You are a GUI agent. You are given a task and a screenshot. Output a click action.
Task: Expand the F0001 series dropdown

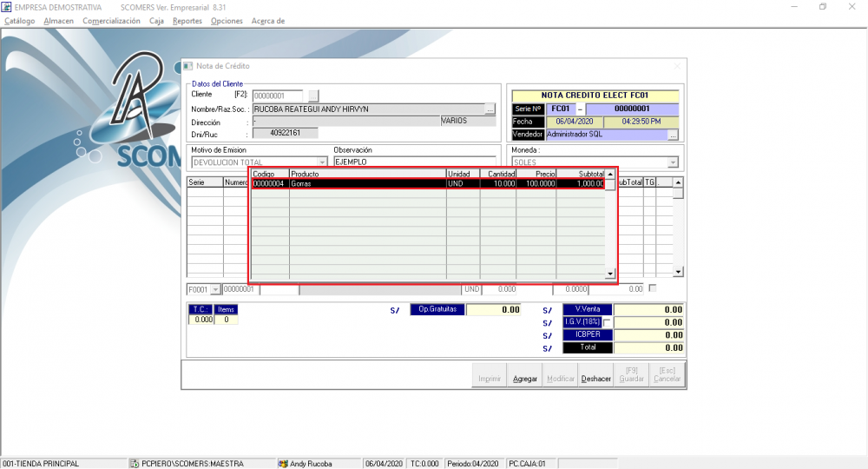pyautogui.click(x=215, y=289)
